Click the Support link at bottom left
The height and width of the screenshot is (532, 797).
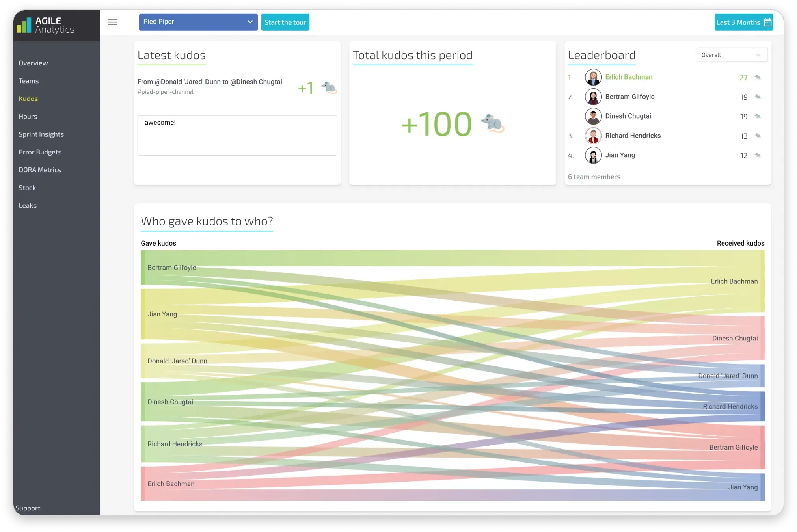[27, 508]
